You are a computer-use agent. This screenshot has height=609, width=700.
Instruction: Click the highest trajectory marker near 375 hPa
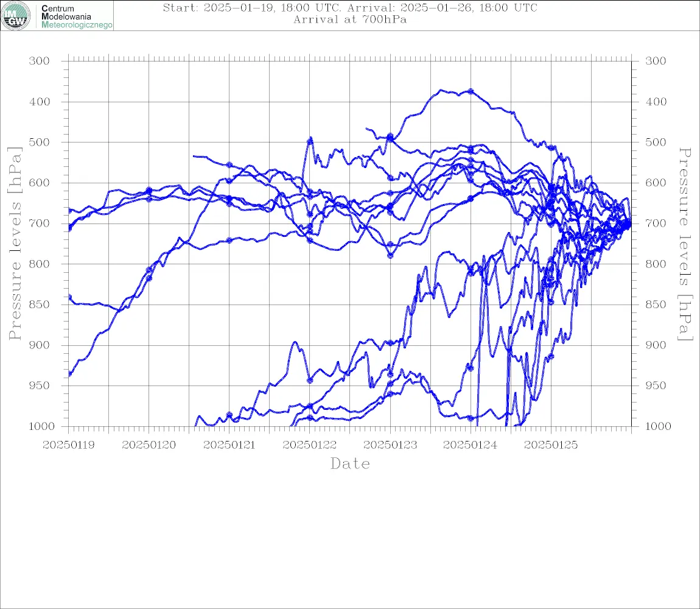(x=471, y=91)
